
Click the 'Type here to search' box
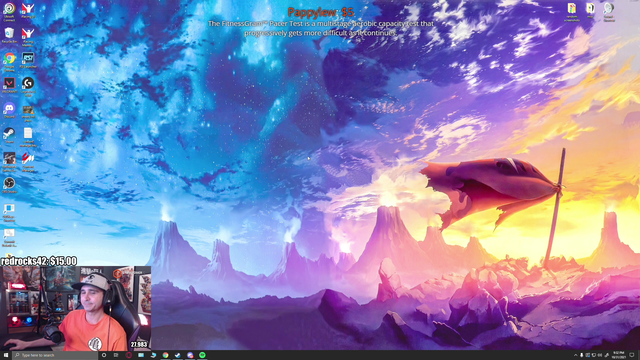pos(55,355)
